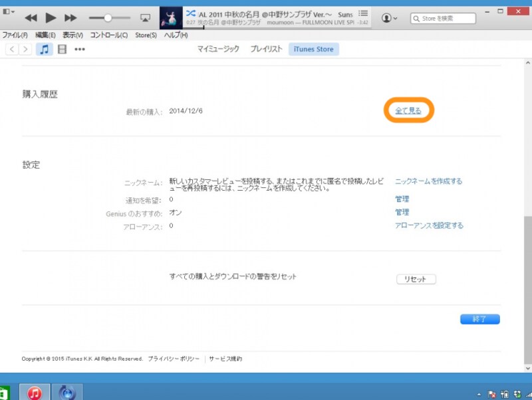Switch to プレイリスト tab
532x400 pixels.
tap(267, 49)
